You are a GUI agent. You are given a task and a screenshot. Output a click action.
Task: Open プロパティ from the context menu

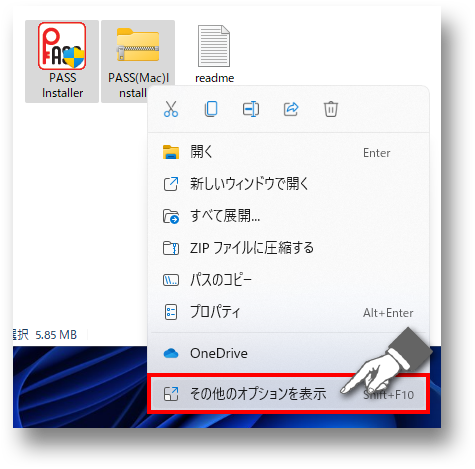(x=288, y=313)
